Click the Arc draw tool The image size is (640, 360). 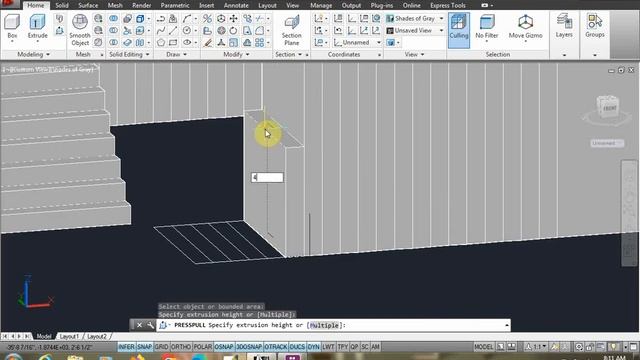(187, 18)
